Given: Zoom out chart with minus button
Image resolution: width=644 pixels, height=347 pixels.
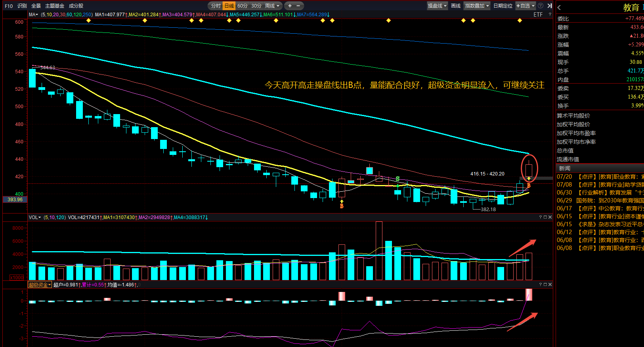Looking at the screenshot, I should pos(298,6).
